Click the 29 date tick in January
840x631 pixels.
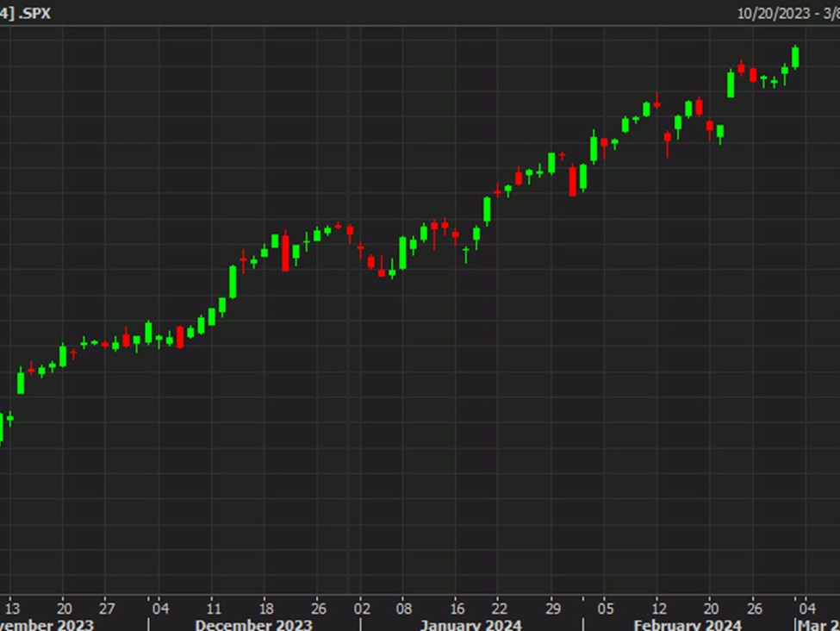click(x=554, y=605)
